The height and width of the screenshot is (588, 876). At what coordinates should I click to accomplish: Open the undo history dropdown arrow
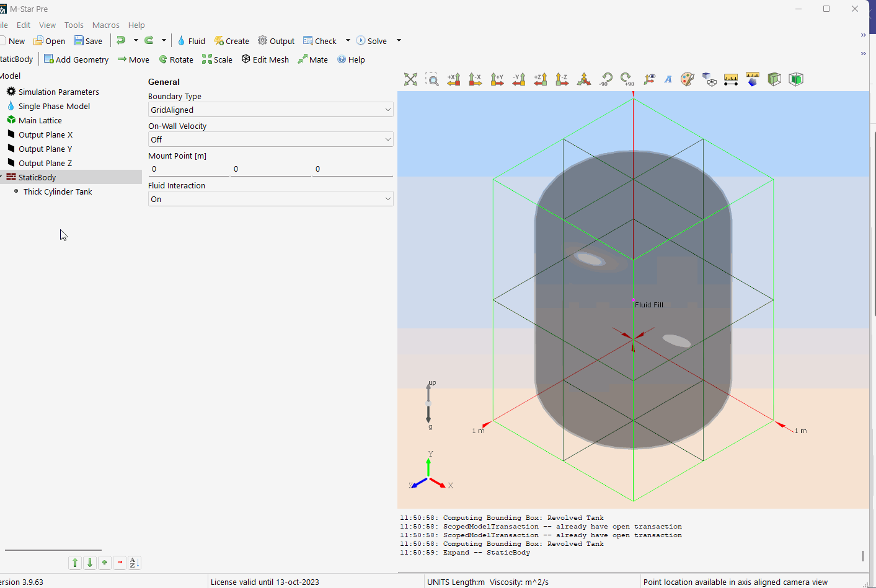click(x=136, y=41)
